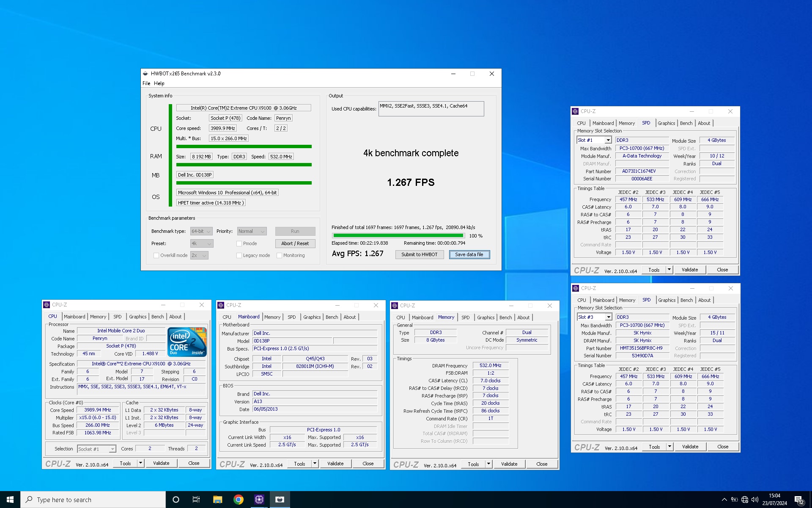
Task: Click Submit to HWBOT button
Action: 420,254
